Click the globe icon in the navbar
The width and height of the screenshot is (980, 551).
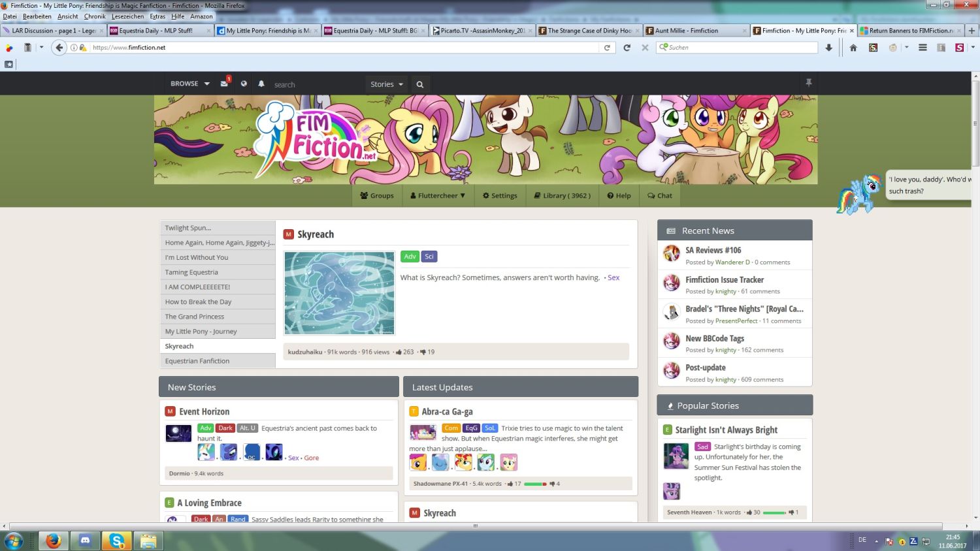point(243,84)
